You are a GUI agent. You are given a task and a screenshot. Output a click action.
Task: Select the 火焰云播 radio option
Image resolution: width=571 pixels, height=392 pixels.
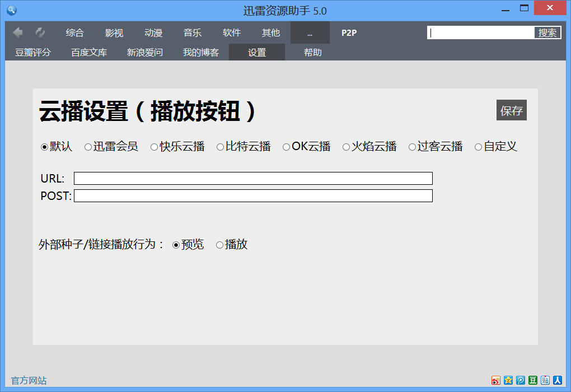pyautogui.click(x=346, y=147)
